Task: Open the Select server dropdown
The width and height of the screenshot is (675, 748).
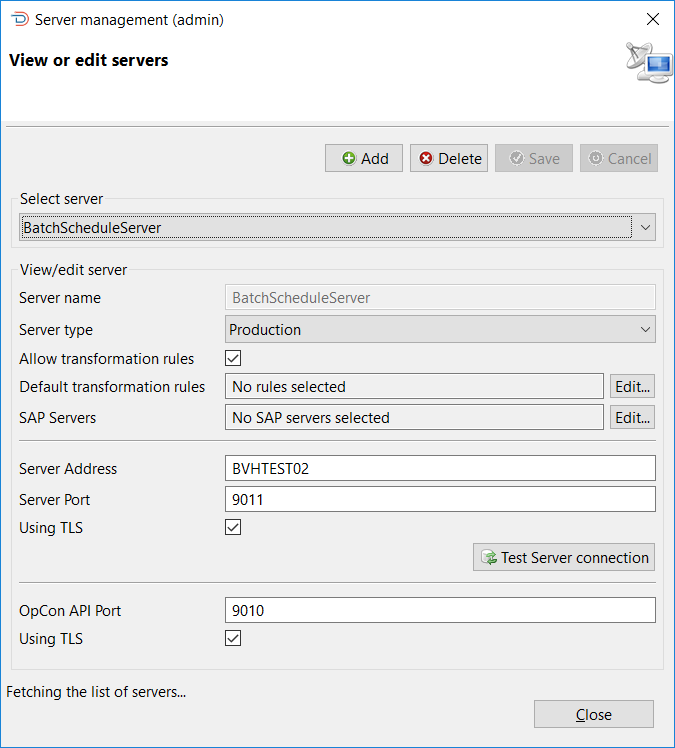Action: point(337,227)
